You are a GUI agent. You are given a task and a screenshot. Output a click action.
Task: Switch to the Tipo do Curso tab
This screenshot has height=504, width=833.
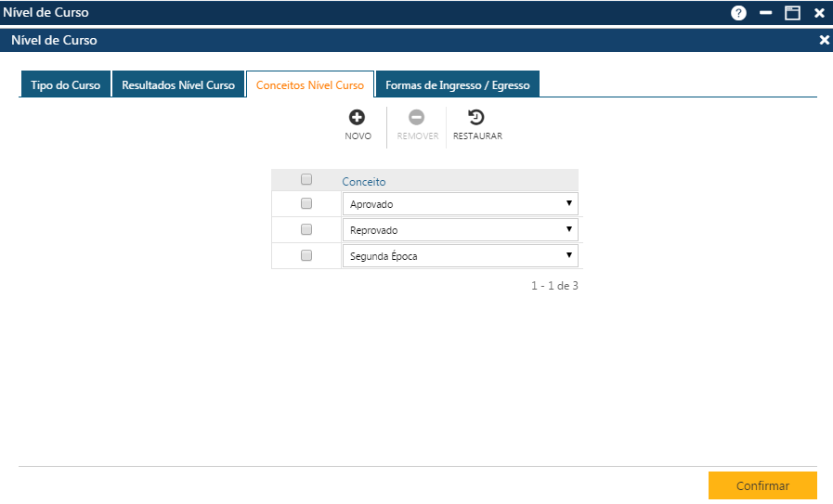(65, 84)
